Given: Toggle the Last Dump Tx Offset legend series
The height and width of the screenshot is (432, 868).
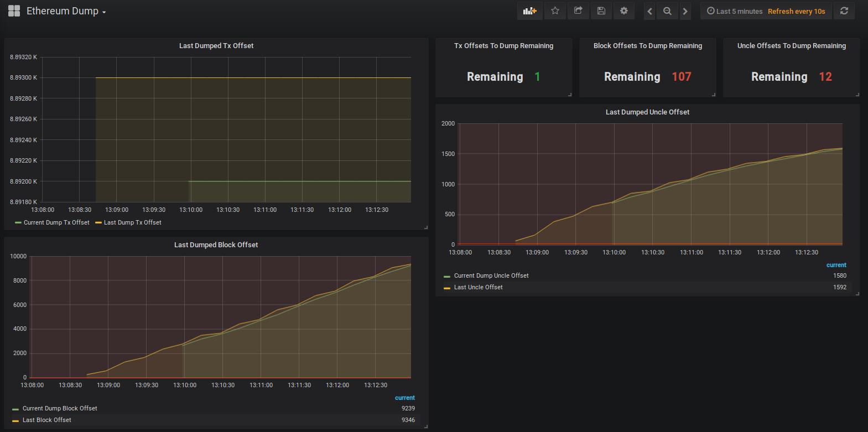Looking at the screenshot, I should click(133, 222).
